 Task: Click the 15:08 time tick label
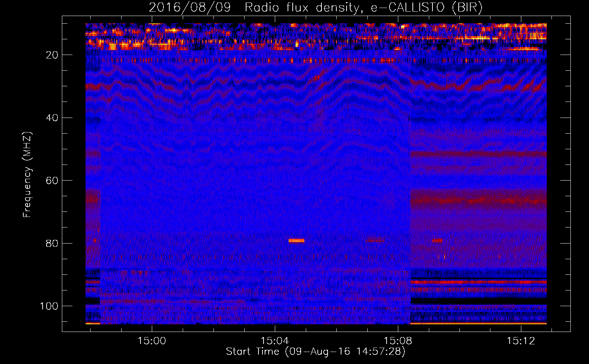[398, 341]
